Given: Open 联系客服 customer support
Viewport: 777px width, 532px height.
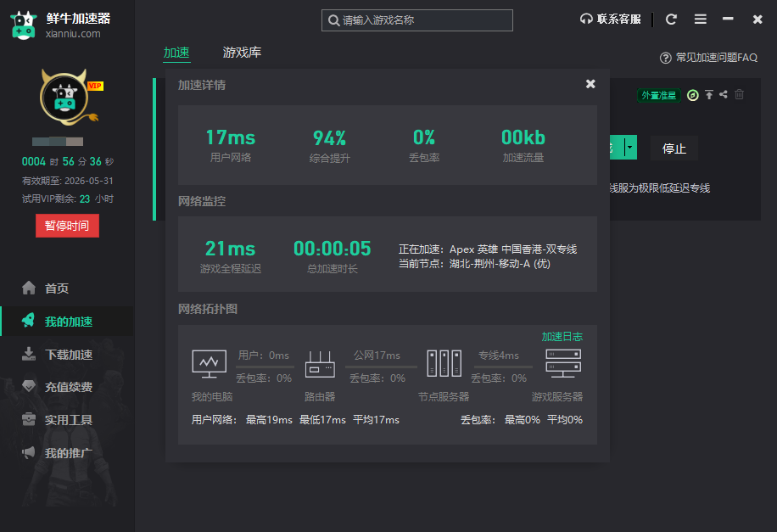Looking at the screenshot, I should coord(611,20).
